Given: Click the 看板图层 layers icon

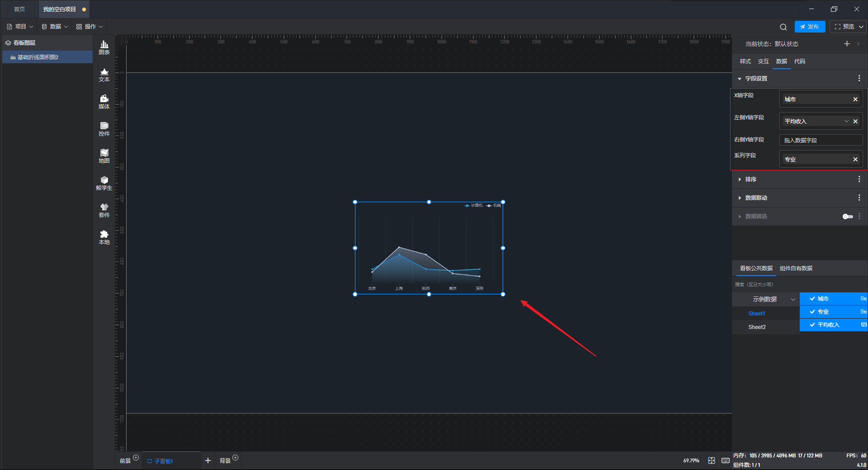Looking at the screenshot, I should 8,43.
